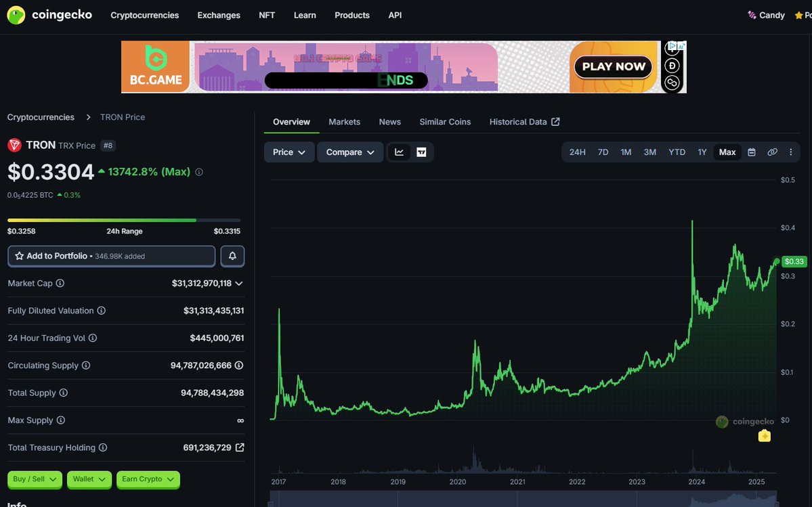Click the 2020 year label on chart axis
812x507 pixels.
[x=458, y=482]
